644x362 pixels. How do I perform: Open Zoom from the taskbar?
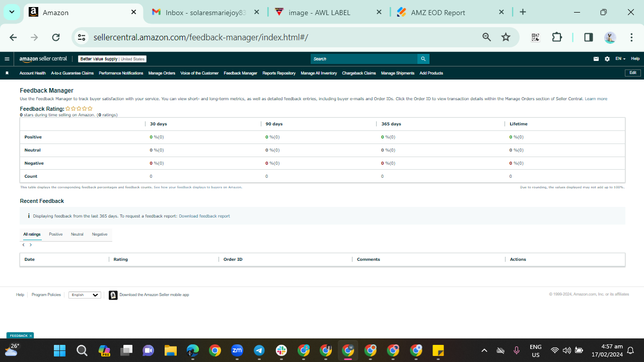pos(237,350)
